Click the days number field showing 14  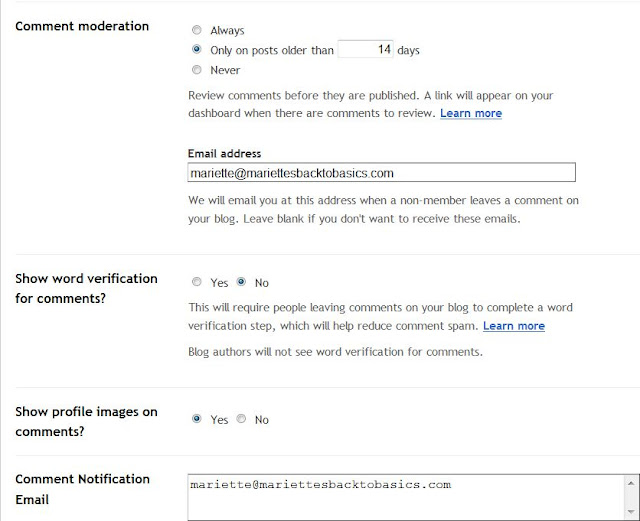365,49
